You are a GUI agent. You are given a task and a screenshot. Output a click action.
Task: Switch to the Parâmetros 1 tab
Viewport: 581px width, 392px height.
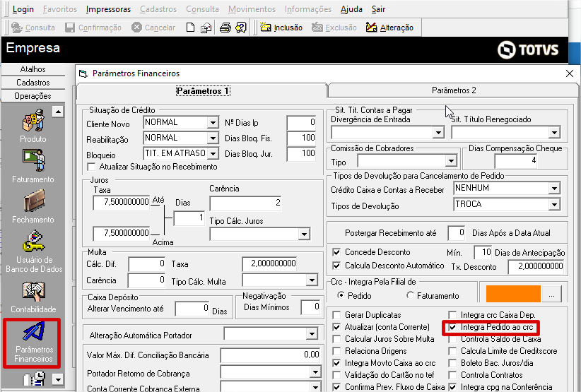(203, 90)
